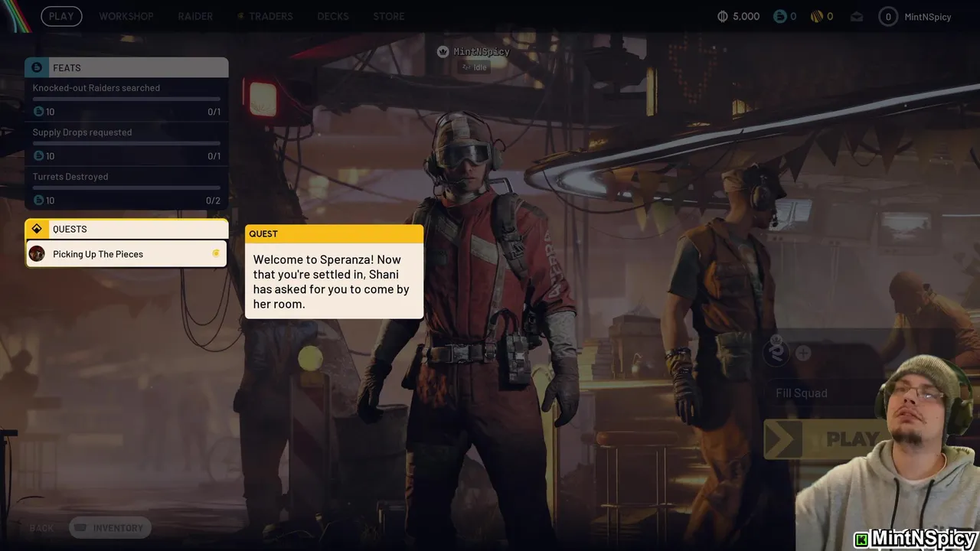This screenshot has width=980, height=551.
Task: Click the chevron arrow on PLAY button
Action: [783, 439]
